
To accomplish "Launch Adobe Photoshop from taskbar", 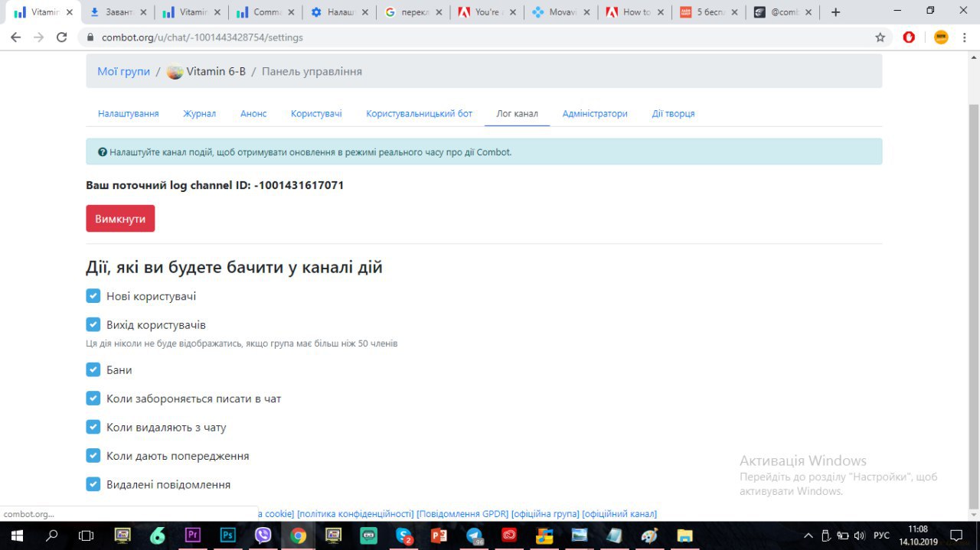I will [x=227, y=535].
